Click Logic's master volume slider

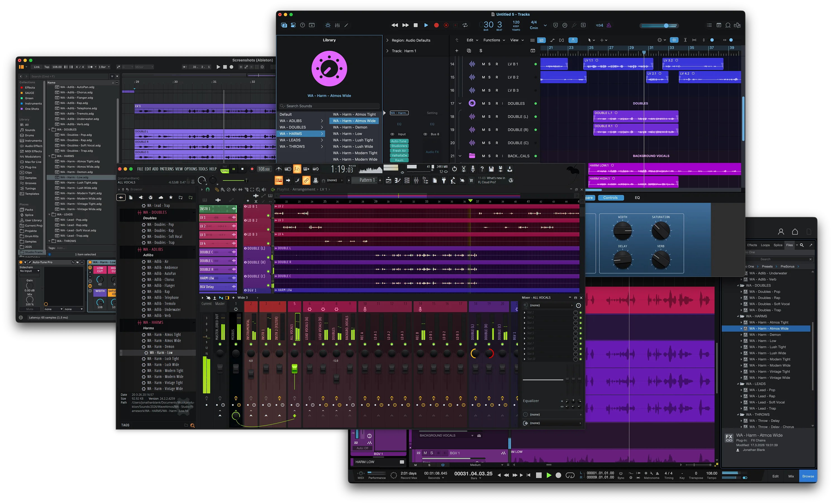[659, 25]
